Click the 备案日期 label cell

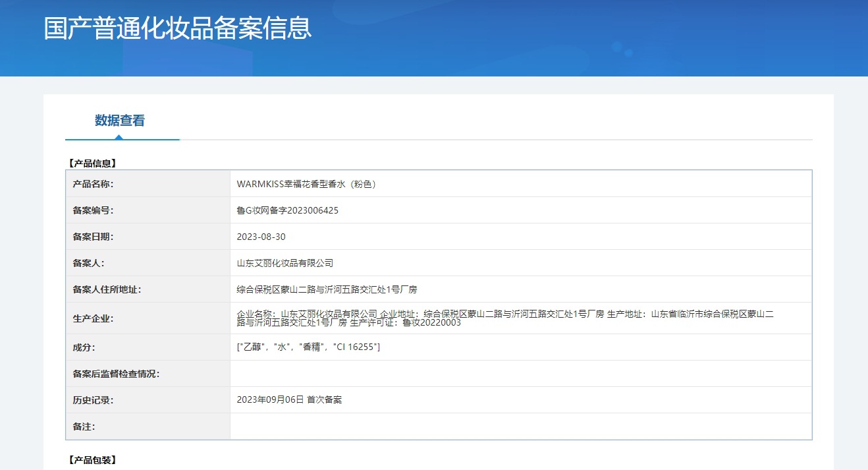click(x=148, y=237)
